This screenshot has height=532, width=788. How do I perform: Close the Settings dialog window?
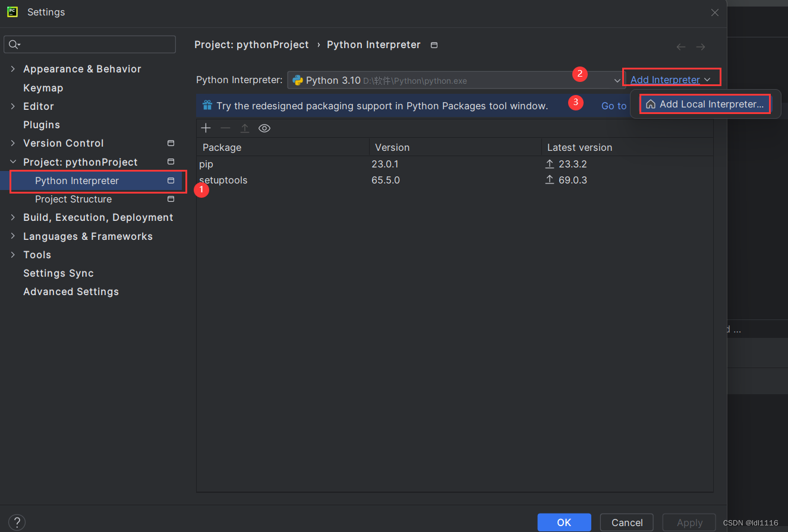[x=715, y=12]
